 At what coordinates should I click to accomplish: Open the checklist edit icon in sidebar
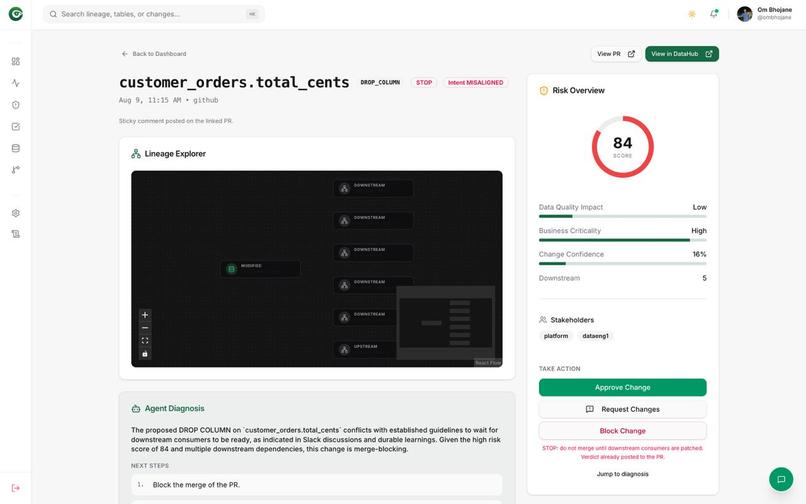click(x=16, y=127)
